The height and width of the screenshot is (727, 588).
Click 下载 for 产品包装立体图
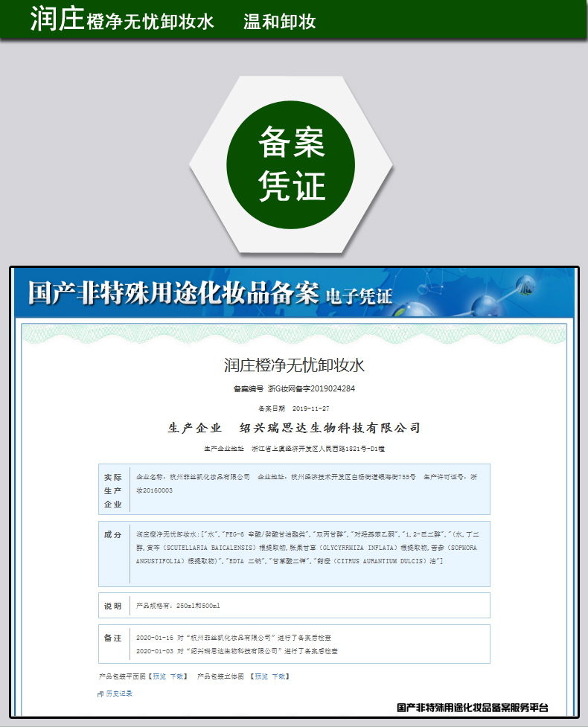coord(278,676)
